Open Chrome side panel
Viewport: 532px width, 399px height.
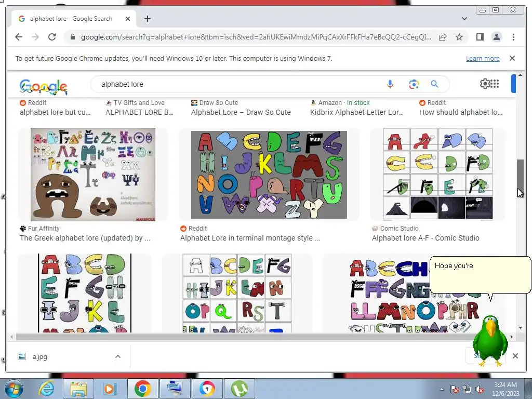coord(480,37)
